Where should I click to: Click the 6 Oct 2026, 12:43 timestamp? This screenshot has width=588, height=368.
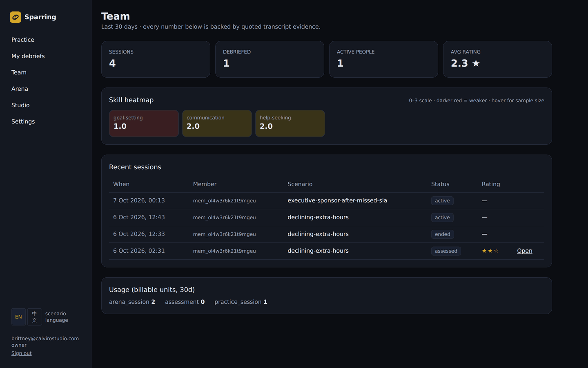click(139, 218)
